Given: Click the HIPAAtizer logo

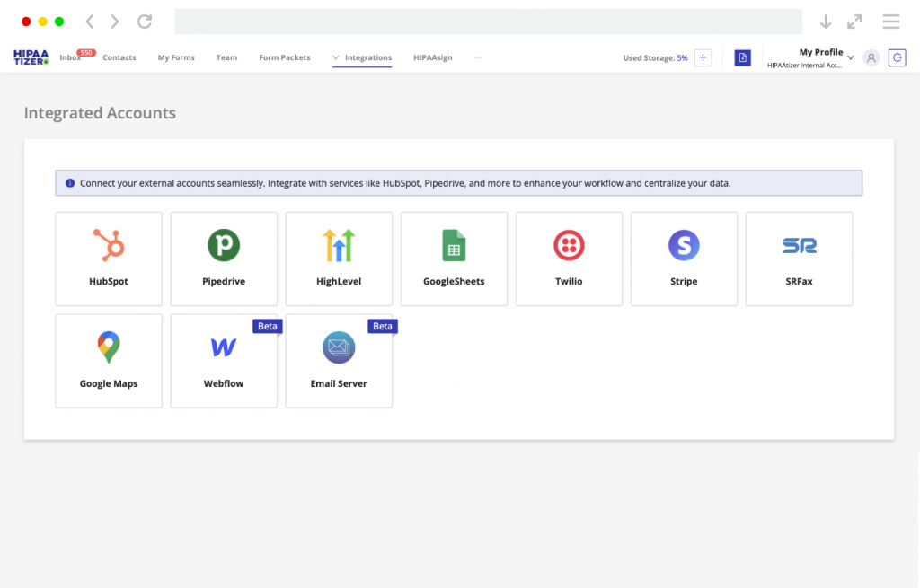Looking at the screenshot, I should 31,57.
